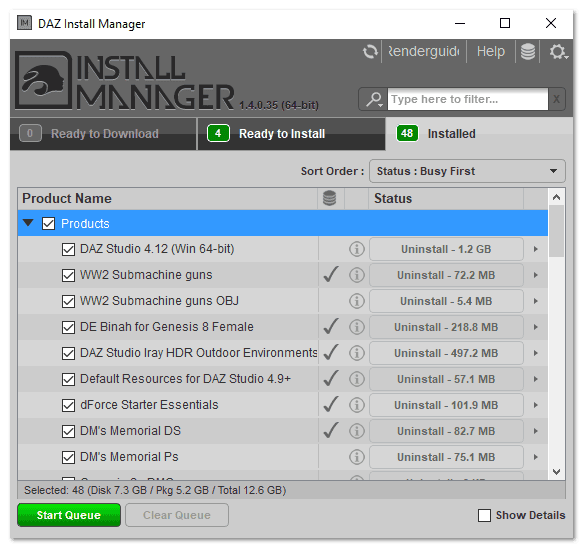
Task: Switch to Installed tab
Action: [479, 134]
